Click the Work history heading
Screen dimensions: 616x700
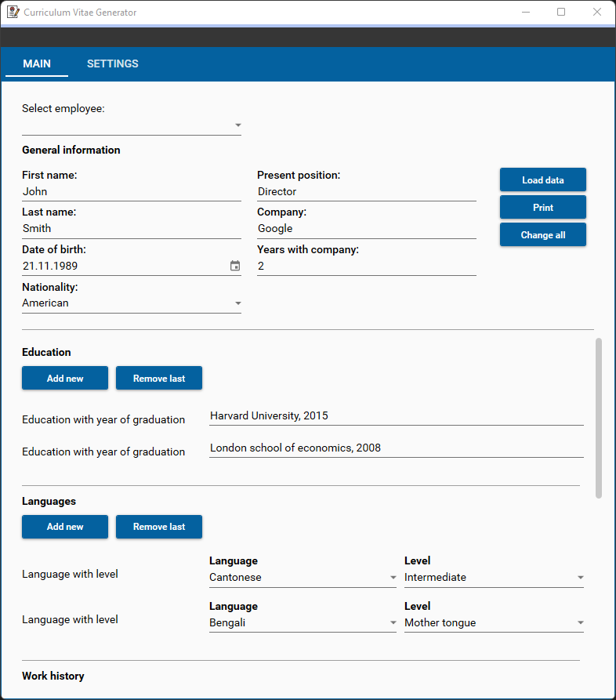tap(53, 676)
